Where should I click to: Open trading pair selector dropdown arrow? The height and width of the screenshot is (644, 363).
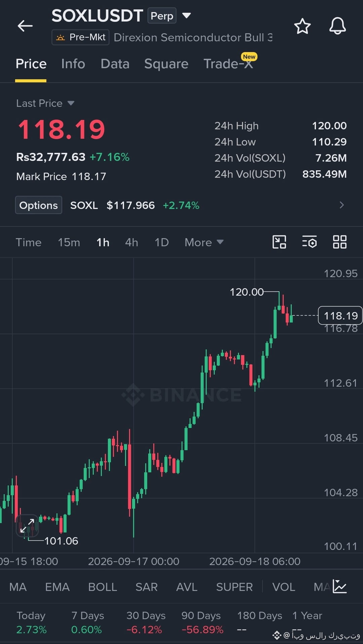click(x=187, y=15)
